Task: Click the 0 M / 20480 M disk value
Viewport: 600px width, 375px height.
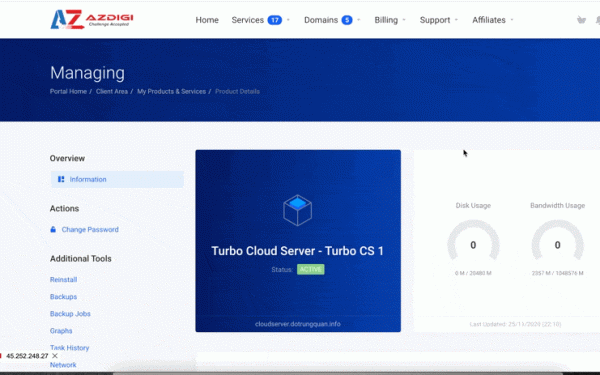Action: click(473, 273)
